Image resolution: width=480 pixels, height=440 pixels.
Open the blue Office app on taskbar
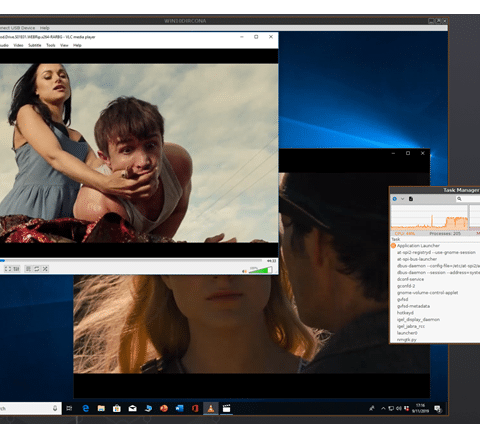pos(180,408)
